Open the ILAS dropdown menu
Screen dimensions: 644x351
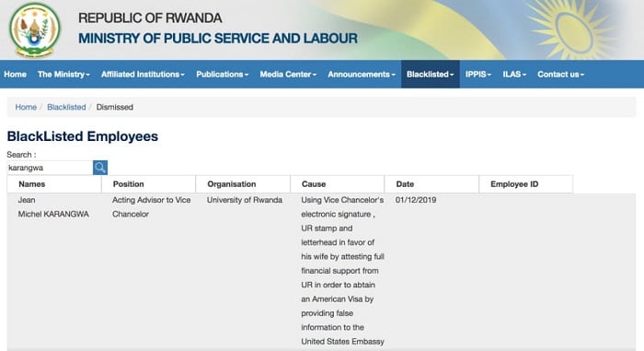pyautogui.click(x=514, y=75)
